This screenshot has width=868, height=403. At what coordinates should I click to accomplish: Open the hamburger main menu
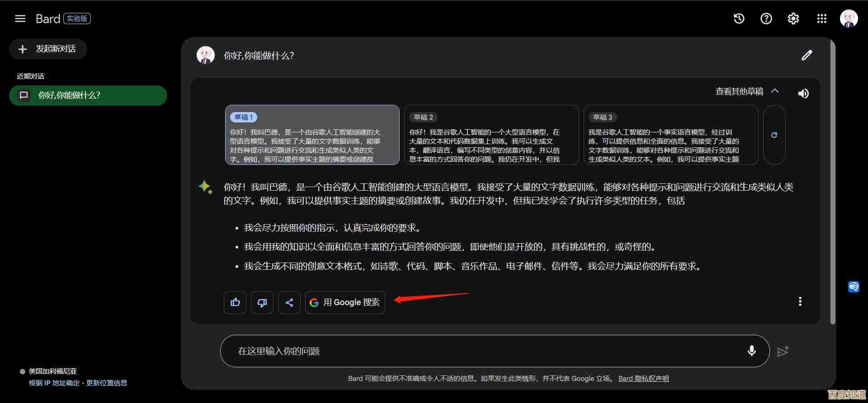pyautogui.click(x=20, y=19)
